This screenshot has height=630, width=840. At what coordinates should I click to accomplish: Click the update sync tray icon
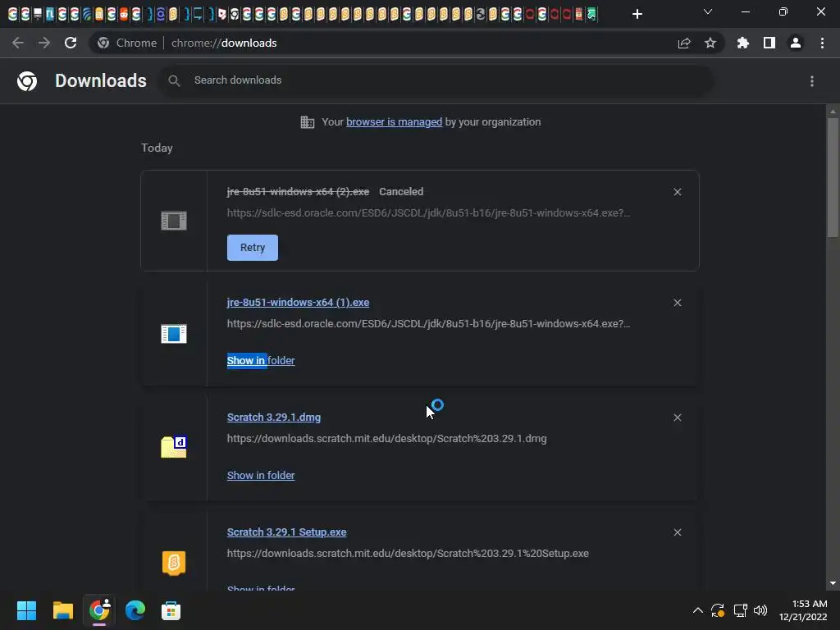click(x=718, y=610)
